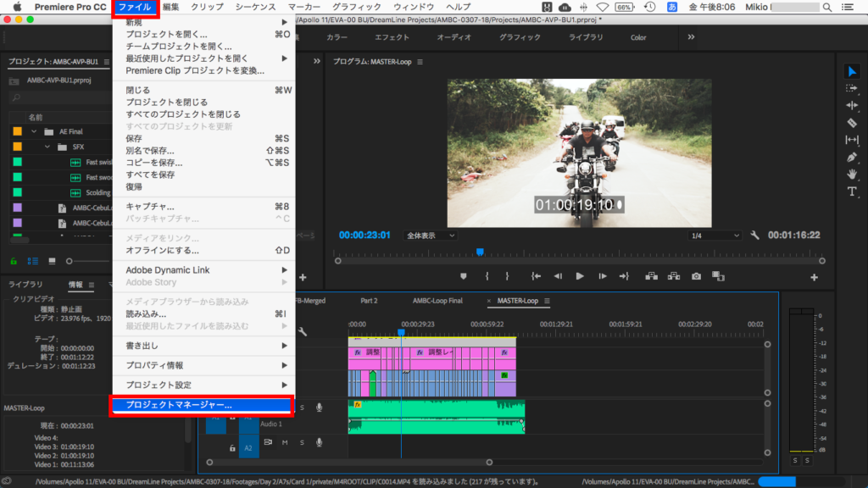Screen dimensions: 868x488
Task: Switch the project panel to list view
Action: 33,261
